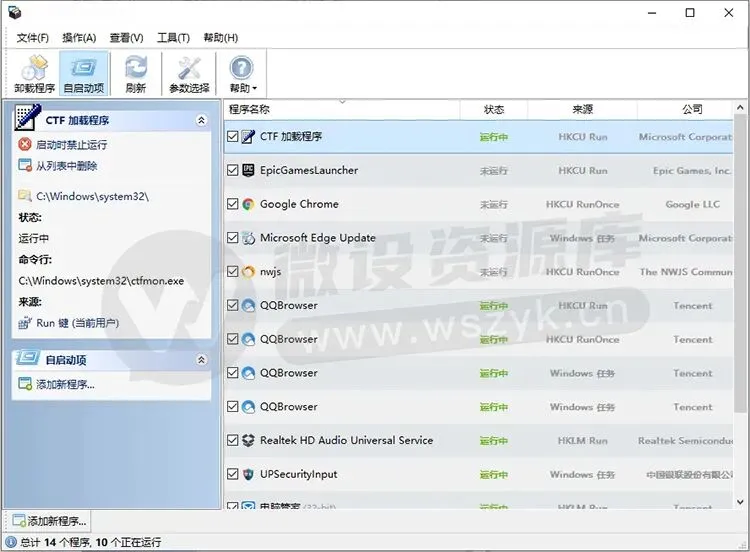Open the 帮助(H) menu
The height and width of the screenshot is (552, 750).
[x=221, y=38]
